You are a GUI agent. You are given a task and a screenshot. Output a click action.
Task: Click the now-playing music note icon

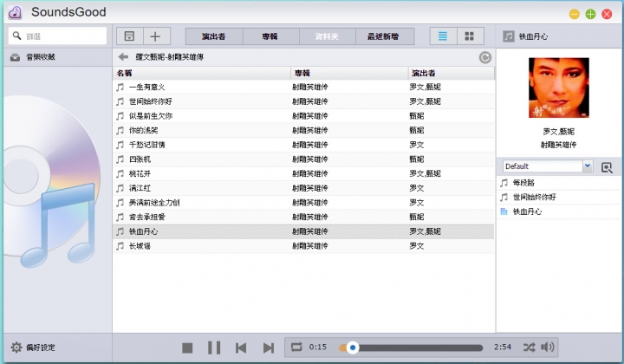[509, 36]
